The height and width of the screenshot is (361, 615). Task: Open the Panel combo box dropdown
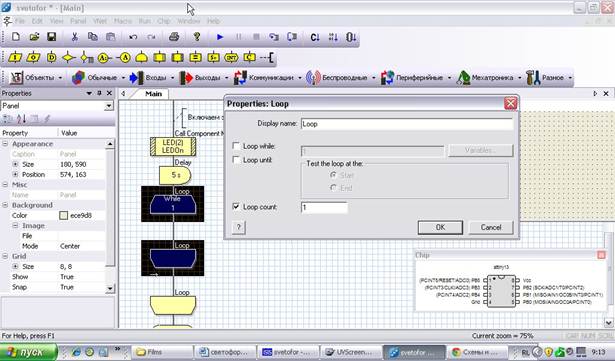tap(109, 106)
